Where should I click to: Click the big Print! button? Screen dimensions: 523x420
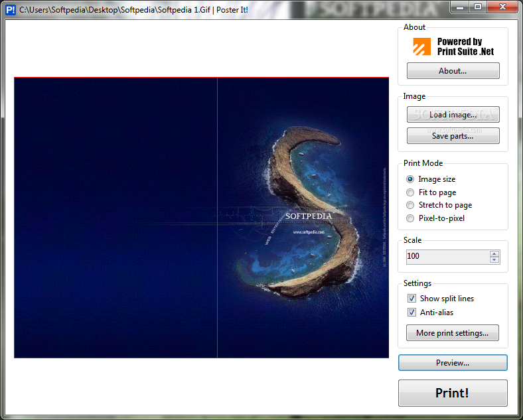[453, 393]
